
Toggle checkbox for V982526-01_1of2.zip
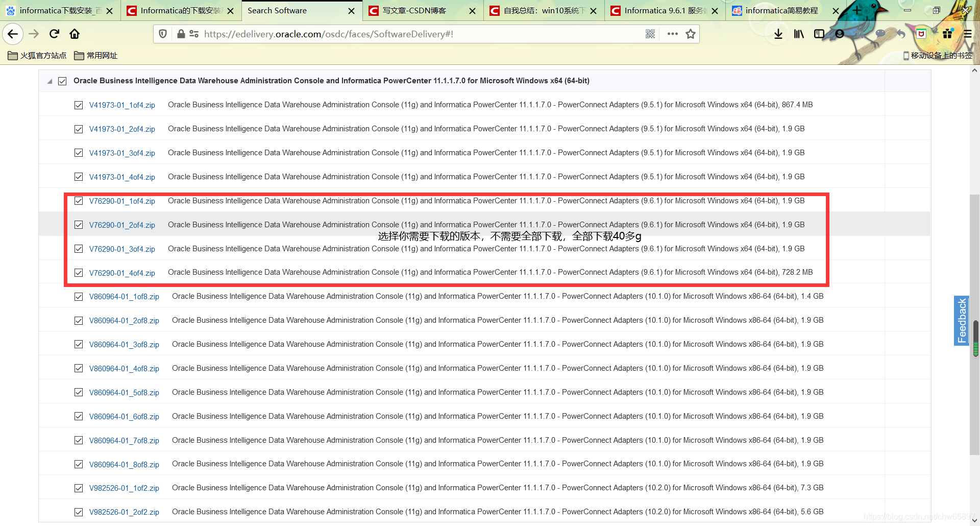(x=79, y=488)
